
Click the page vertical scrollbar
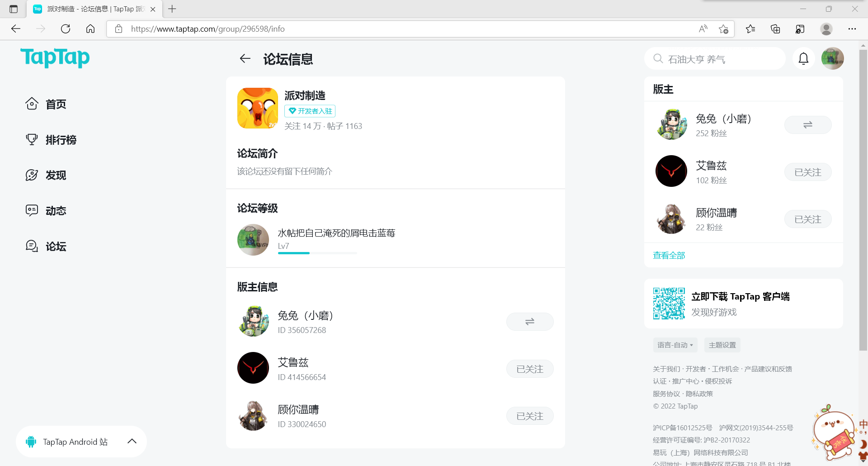click(x=863, y=199)
